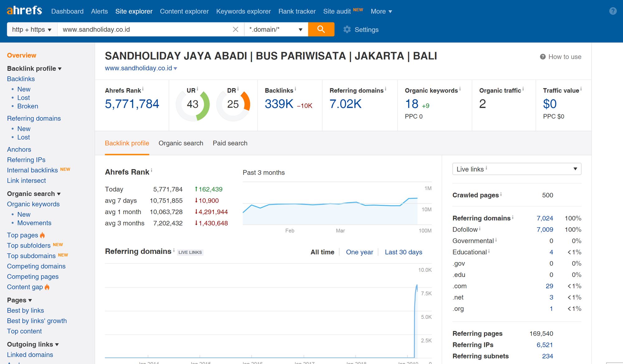This screenshot has height=364, width=623.
Task: Click the 18 organic keywords value
Action: click(411, 104)
